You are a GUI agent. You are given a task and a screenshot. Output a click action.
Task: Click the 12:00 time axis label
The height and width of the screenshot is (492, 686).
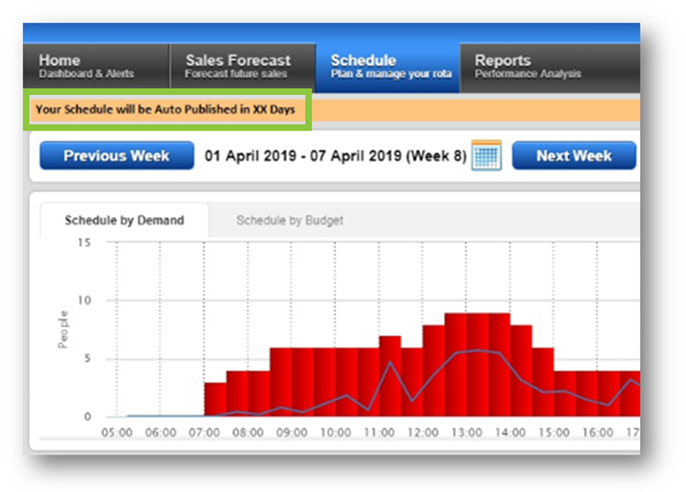coord(423,433)
